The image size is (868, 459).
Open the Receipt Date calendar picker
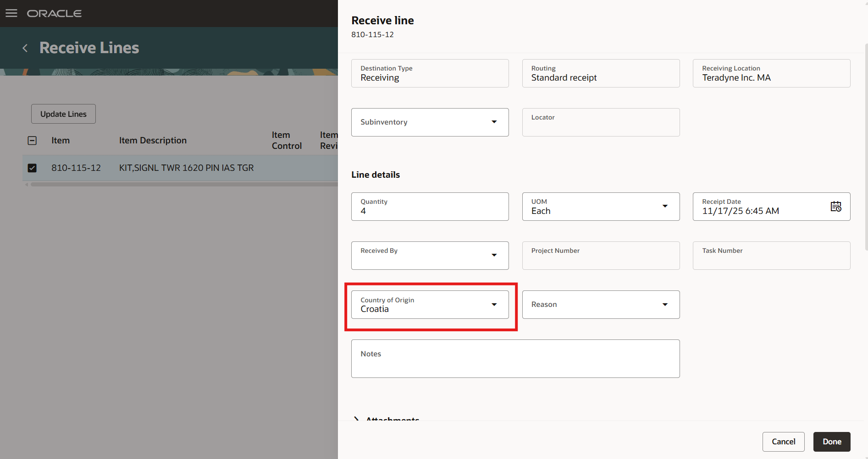tap(835, 207)
